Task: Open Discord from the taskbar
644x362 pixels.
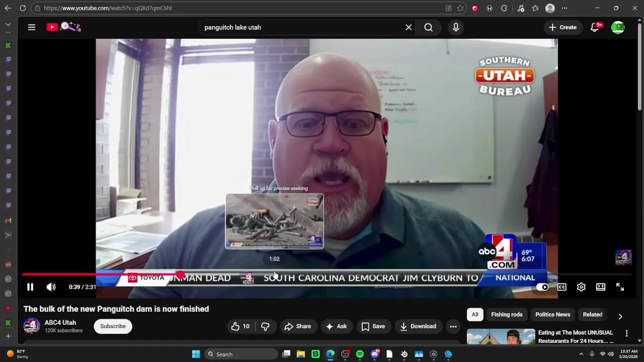Action: pos(375,354)
